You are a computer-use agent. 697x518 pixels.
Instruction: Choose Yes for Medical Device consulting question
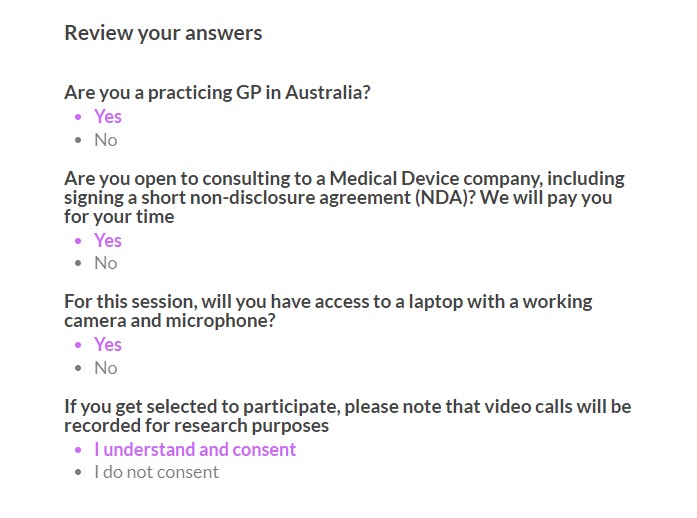(108, 241)
